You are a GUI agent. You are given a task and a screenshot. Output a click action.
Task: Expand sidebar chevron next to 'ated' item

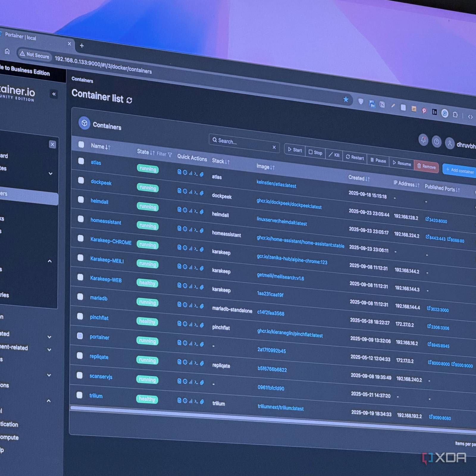[49, 337]
